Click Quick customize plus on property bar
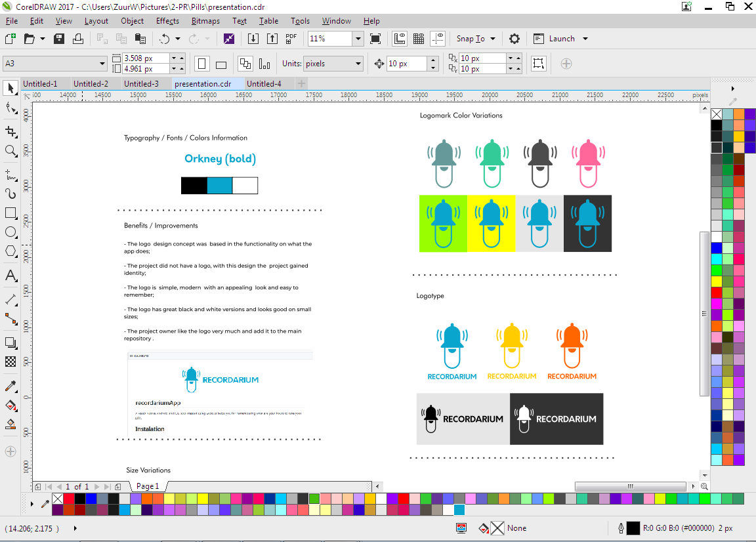756x542 pixels. [566, 64]
